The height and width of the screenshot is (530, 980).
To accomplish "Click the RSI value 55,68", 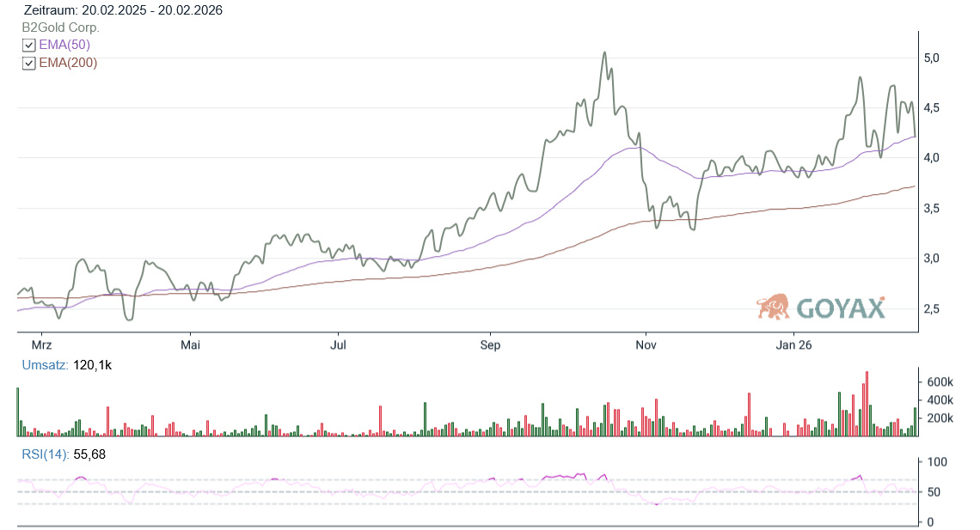I will (89, 454).
